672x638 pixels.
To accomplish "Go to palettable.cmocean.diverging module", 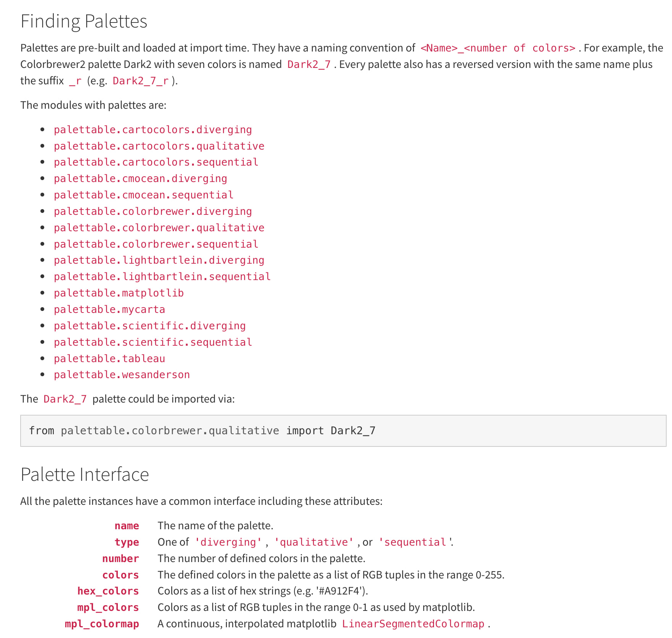I will [x=140, y=179].
